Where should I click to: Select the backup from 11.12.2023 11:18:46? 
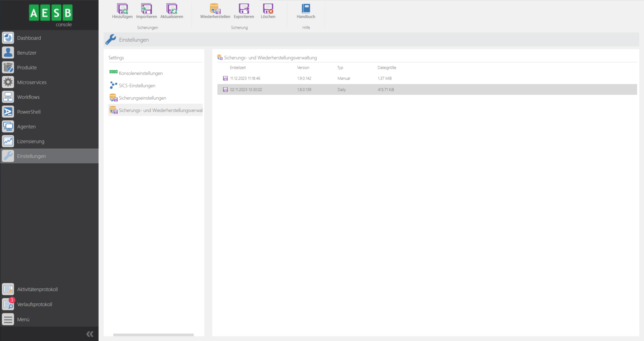point(245,79)
